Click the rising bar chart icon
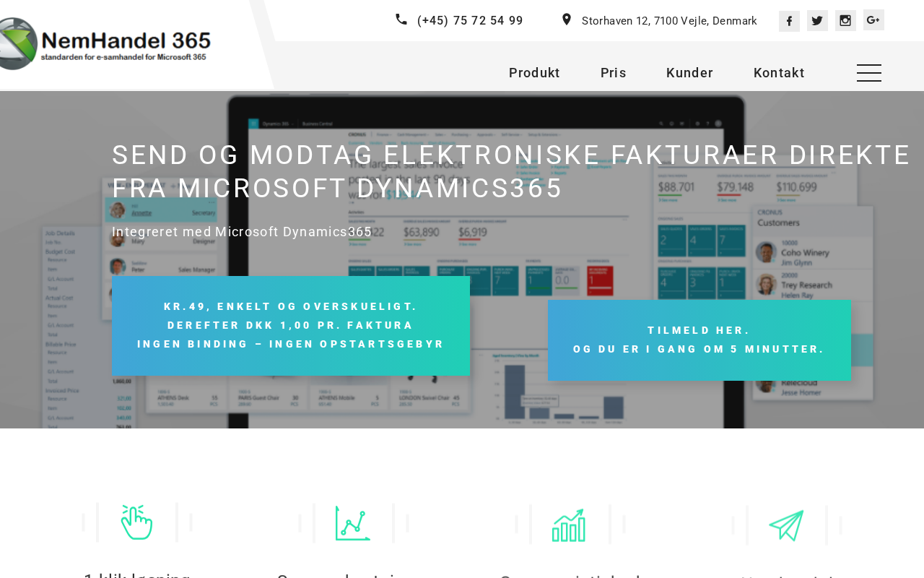924x578 pixels. (569, 525)
